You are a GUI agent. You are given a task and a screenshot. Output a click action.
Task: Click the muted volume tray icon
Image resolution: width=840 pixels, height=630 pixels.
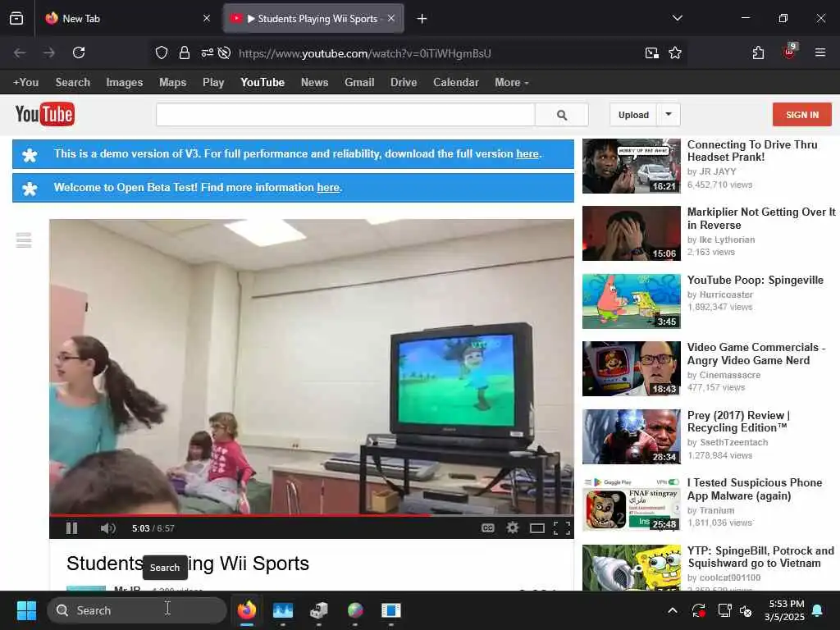(745, 610)
